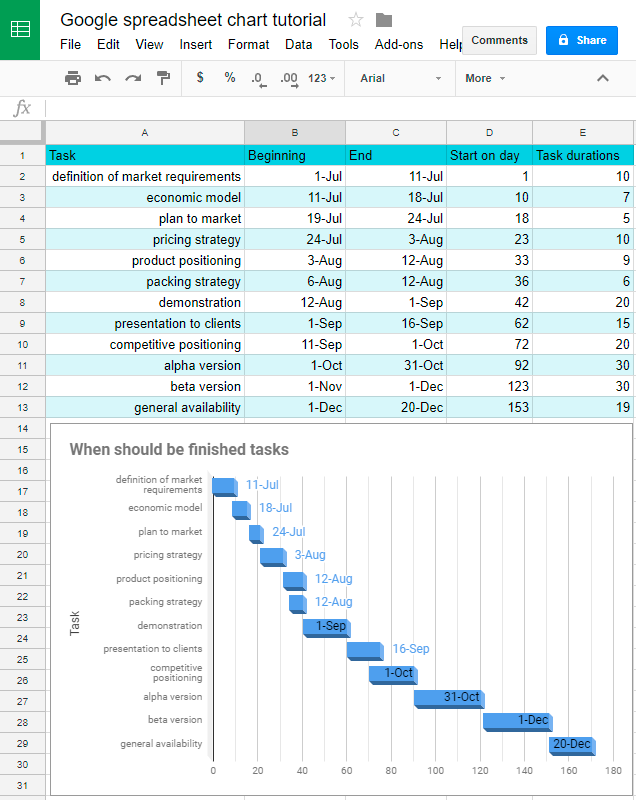Click the formula bar input

[x=339, y=108]
